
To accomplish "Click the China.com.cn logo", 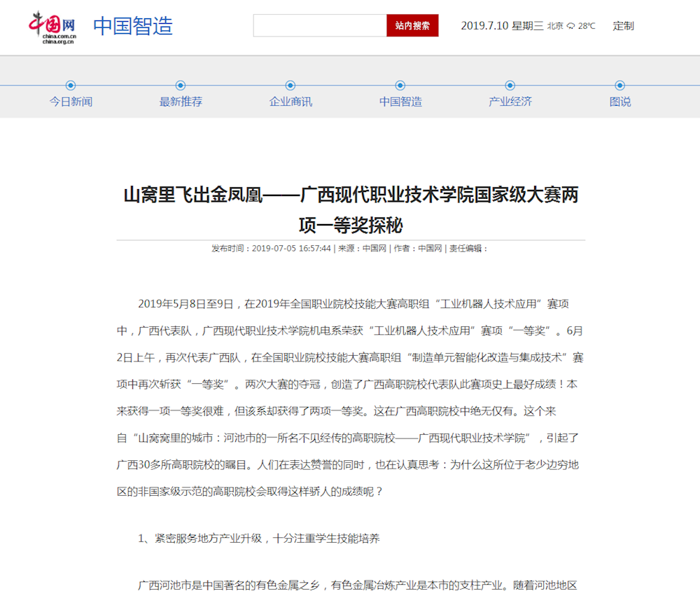I will (x=53, y=27).
